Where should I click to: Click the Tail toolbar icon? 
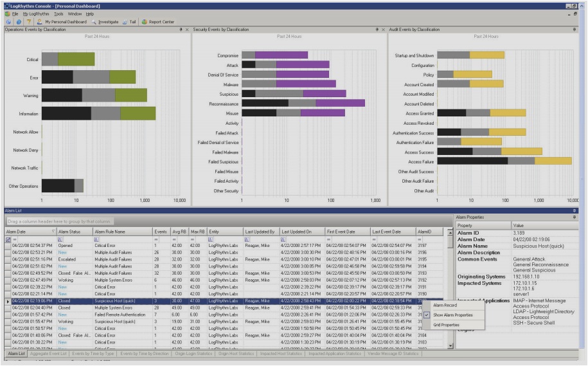[x=125, y=22]
